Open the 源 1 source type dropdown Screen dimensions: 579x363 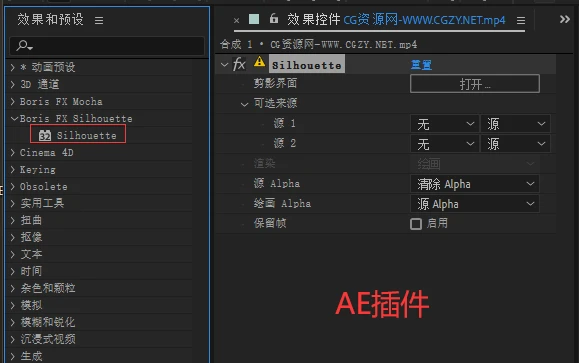click(x=515, y=124)
